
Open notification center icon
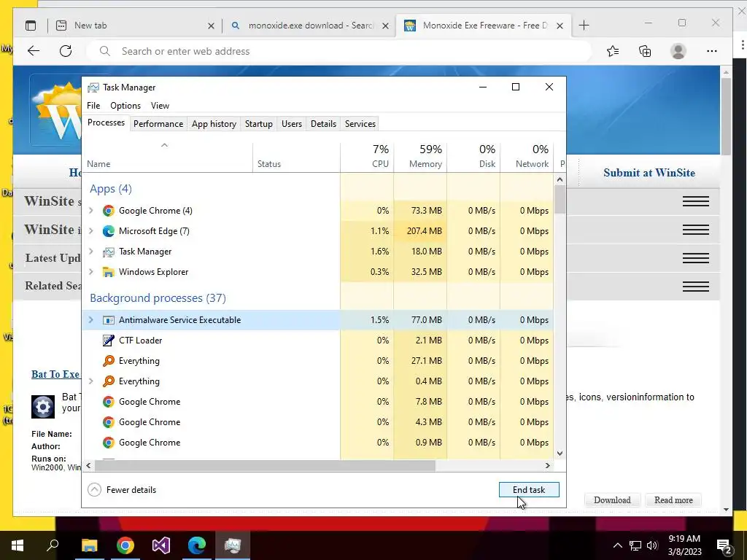[x=724, y=545]
